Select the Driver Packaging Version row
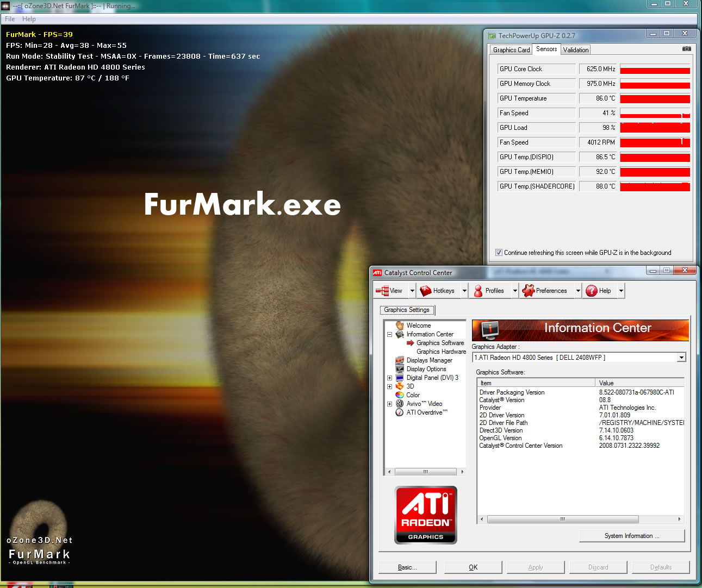The width and height of the screenshot is (702, 588). 580,392
